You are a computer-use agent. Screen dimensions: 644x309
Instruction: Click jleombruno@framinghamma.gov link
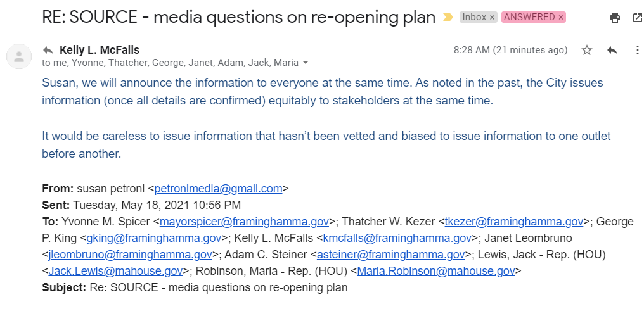pyautogui.click(x=131, y=254)
